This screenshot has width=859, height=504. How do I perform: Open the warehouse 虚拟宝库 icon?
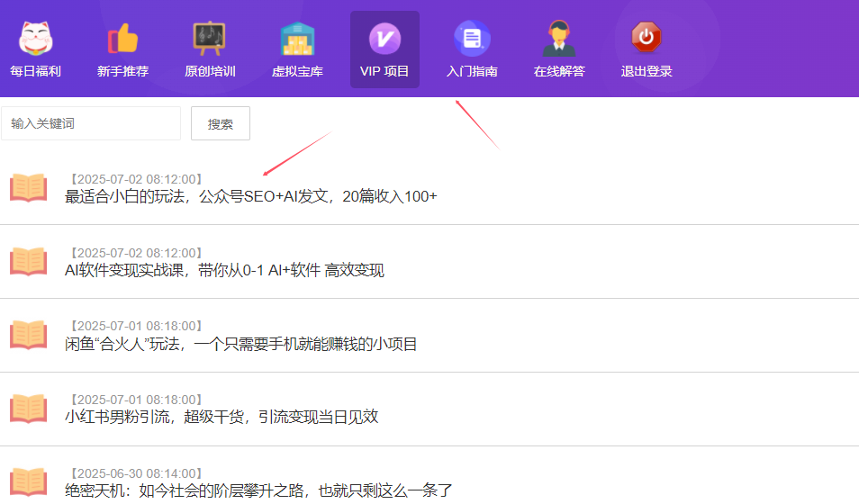(x=297, y=39)
